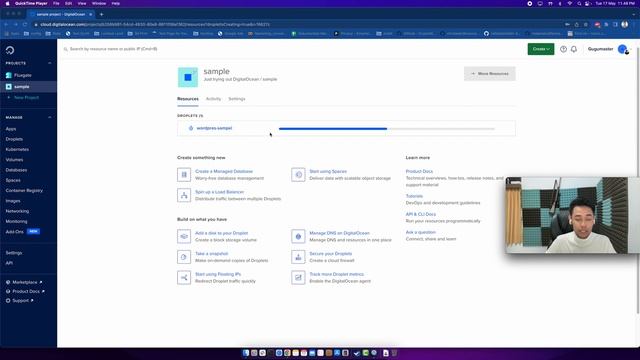Click the search magnifier icon
The height and width of the screenshot is (360, 640).
pos(65,49)
